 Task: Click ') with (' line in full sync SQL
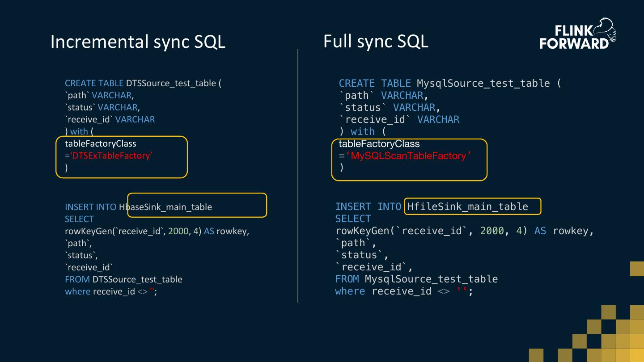pyautogui.click(x=362, y=132)
